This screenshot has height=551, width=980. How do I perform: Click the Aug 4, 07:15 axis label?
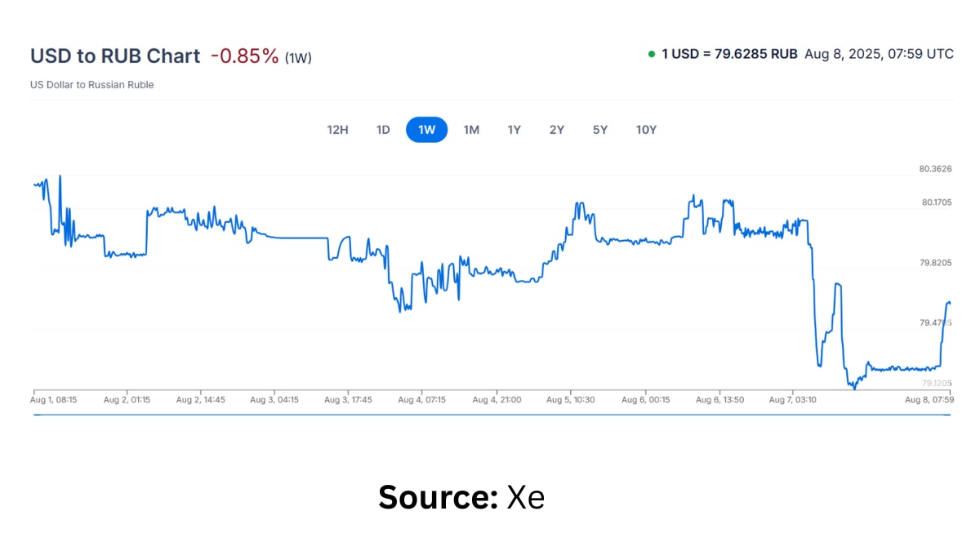coord(422,400)
